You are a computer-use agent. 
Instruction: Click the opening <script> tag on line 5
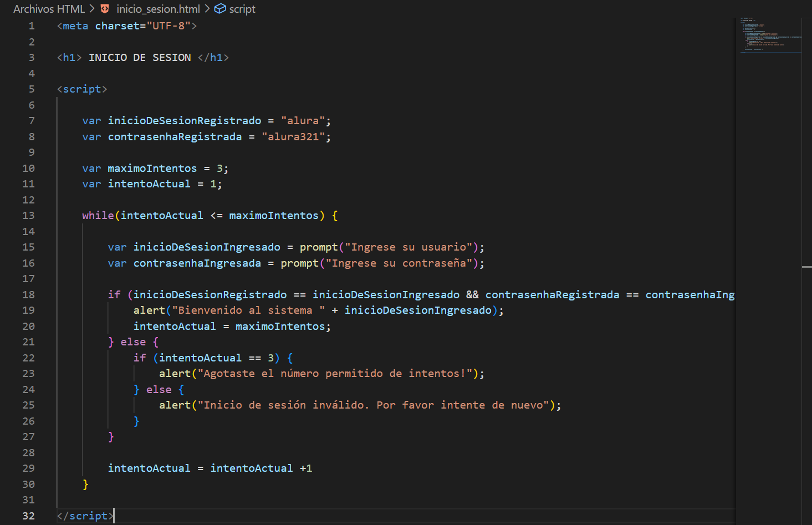[x=82, y=89]
